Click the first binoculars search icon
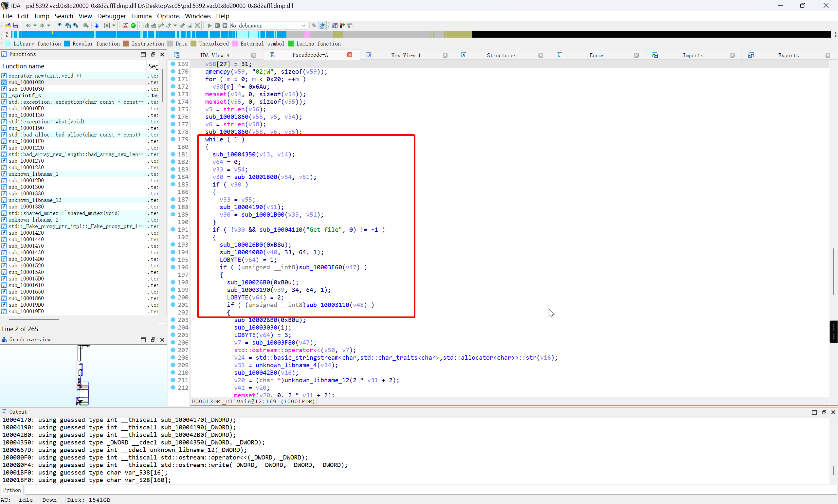 pyautogui.click(x=61, y=26)
